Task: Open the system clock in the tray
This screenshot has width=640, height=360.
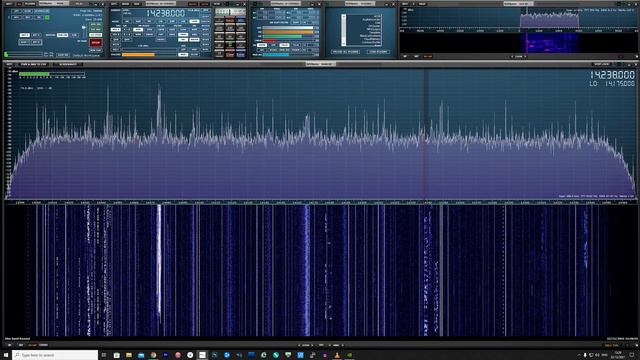Action: click(x=618, y=355)
